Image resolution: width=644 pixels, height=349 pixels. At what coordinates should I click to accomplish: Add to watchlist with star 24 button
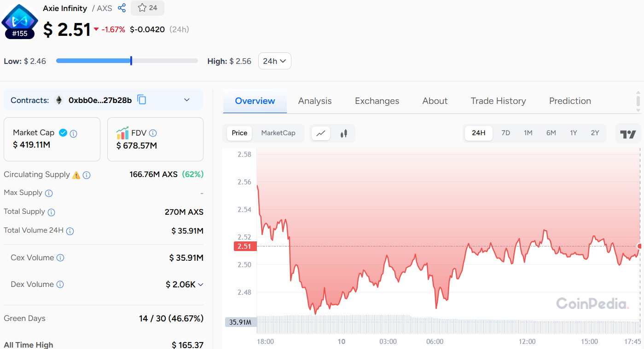[147, 8]
